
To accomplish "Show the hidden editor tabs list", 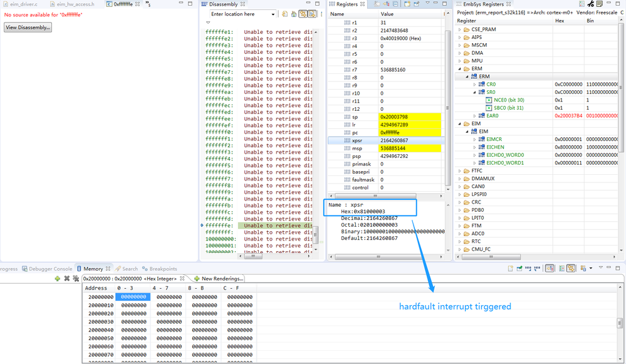I will point(148,4).
